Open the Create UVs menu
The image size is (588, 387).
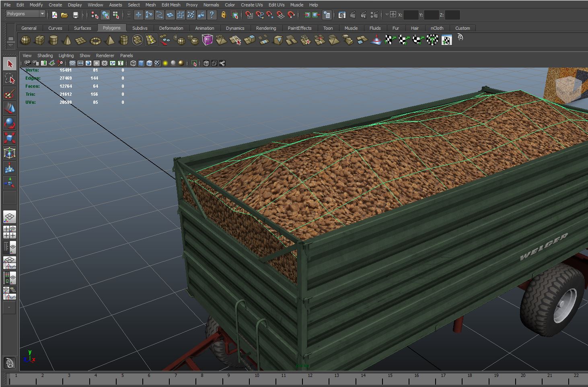pyautogui.click(x=252, y=5)
